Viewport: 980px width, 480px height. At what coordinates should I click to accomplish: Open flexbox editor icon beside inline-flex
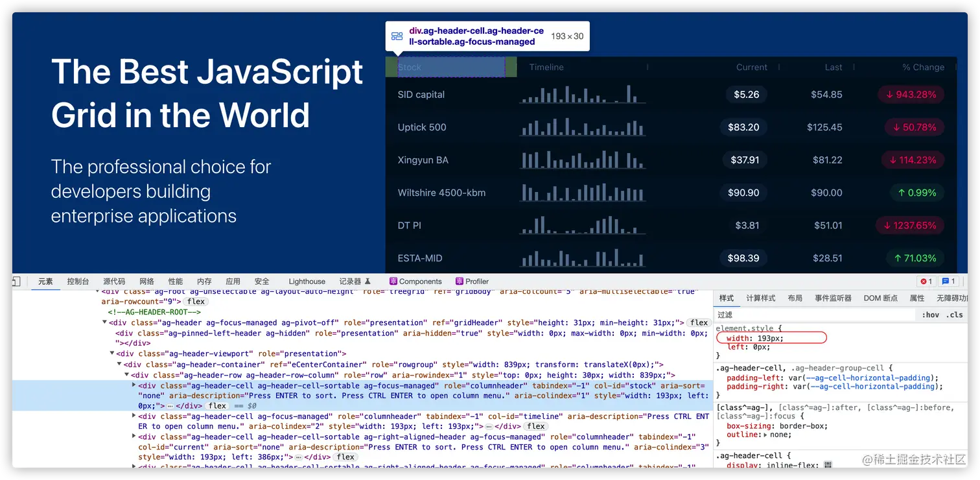click(828, 465)
